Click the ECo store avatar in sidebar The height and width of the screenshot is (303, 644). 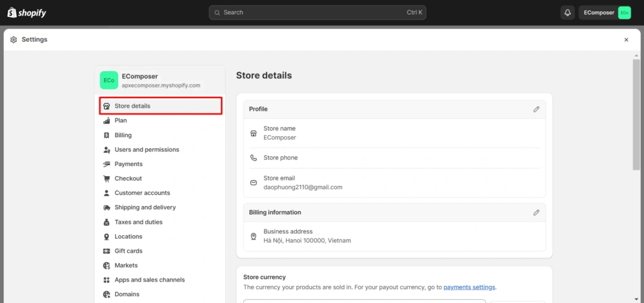tap(109, 80)
